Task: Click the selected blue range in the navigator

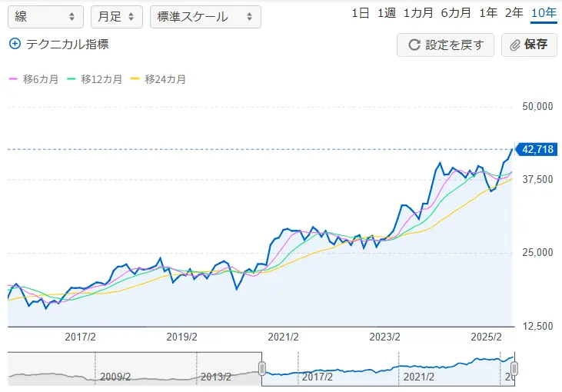Action: tap(388, 369)
